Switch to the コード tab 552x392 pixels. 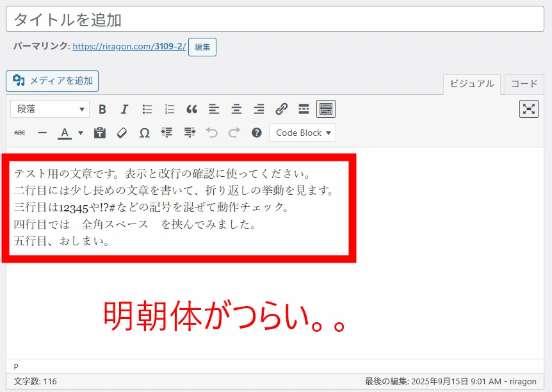click(524, 84)
